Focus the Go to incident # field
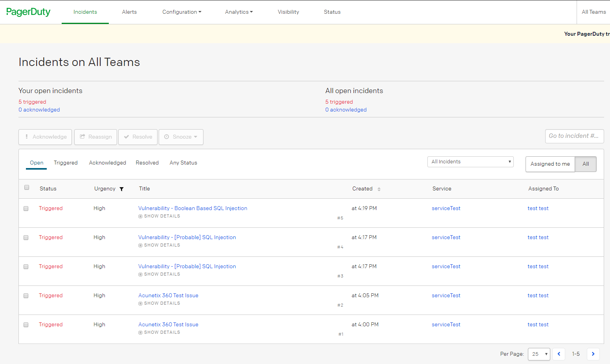 [x=574, y=136]
